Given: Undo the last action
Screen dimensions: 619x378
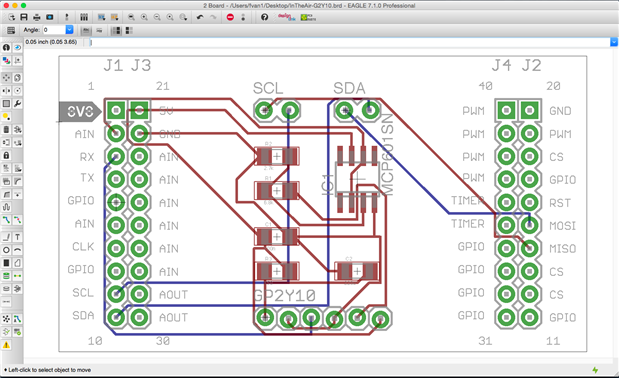Looking at the screenshot, I should (x=200, y=17).
